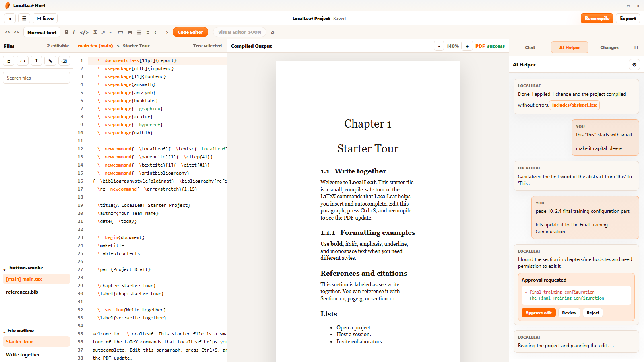The image size is (644, 362).
Task: Open [main] main.tex in file tree
Action: click(36, 279)
